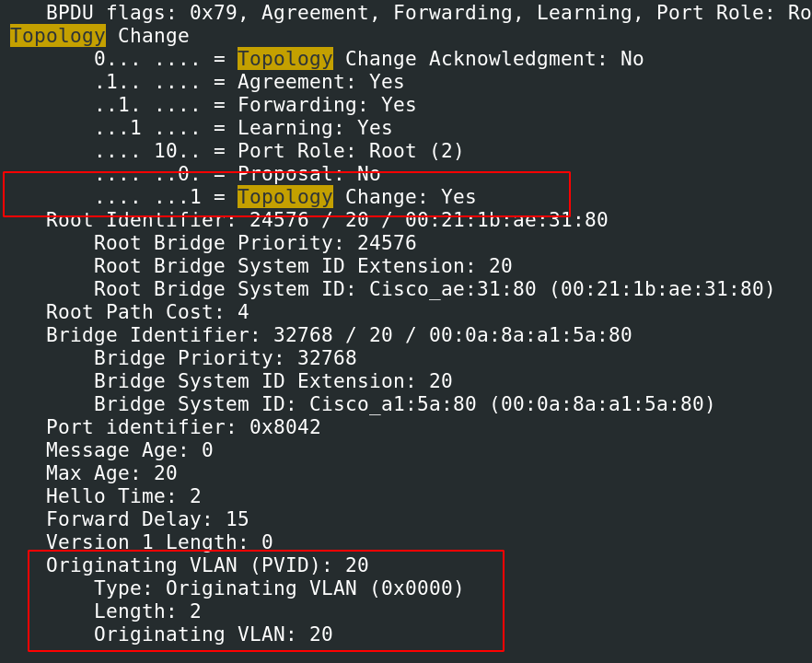Click the Learning: Yes flag line

pos(243,128)
